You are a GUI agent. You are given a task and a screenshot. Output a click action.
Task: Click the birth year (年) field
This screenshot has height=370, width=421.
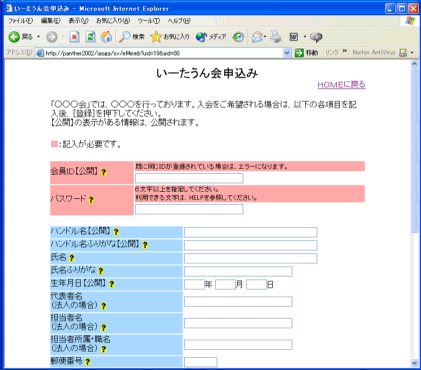click(194, 284)
